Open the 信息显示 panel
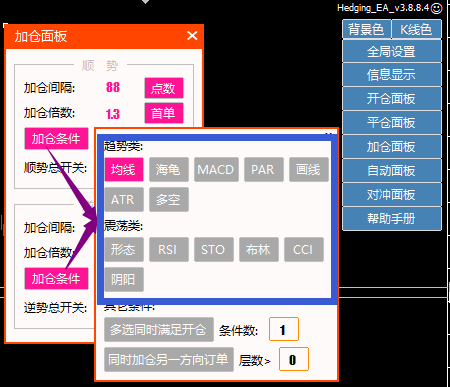Viewport: 450px width, 387px height. coord(392,75)
